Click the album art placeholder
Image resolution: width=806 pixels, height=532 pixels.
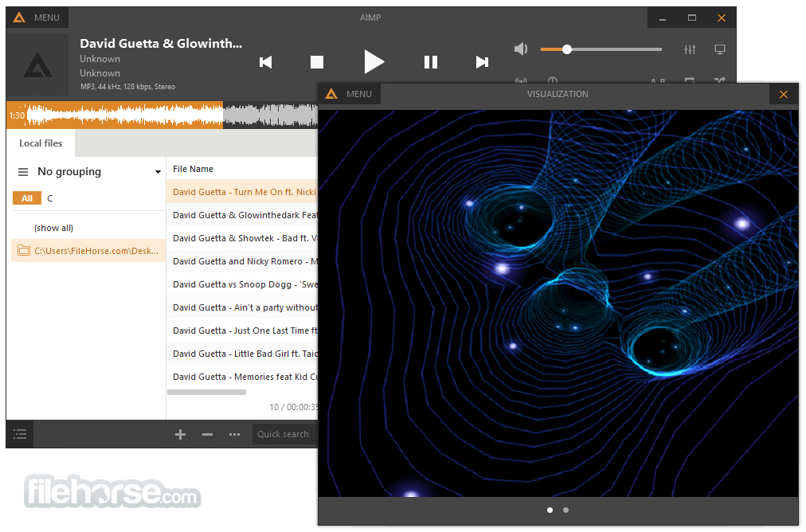click(37, 65)
